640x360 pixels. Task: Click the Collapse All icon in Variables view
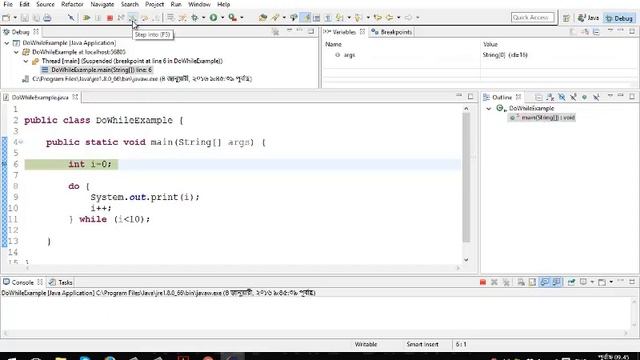coord(596,32)
